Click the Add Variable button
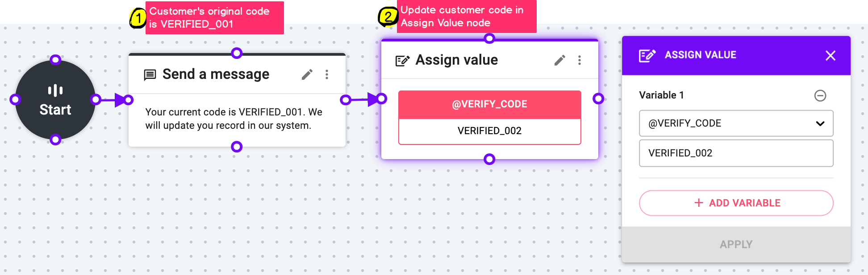 (x=736, y=203)
